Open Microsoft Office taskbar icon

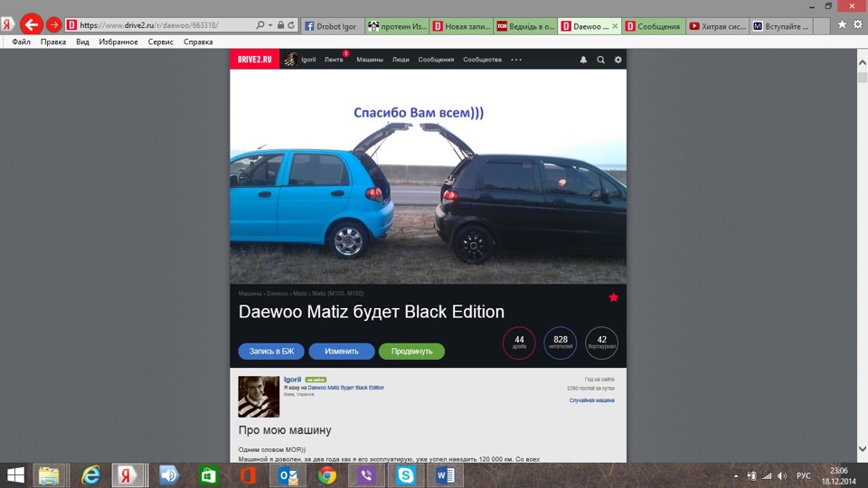(x=248, y=475)
